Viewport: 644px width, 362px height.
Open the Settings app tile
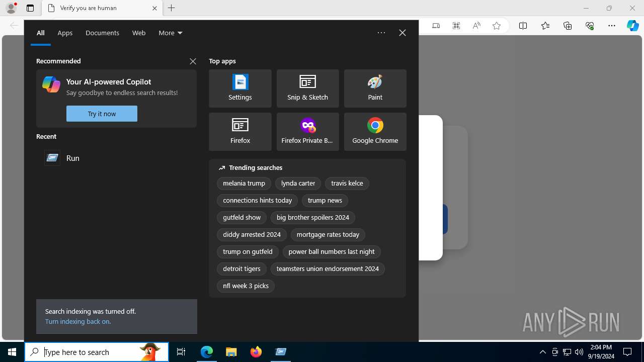[240, 88]
